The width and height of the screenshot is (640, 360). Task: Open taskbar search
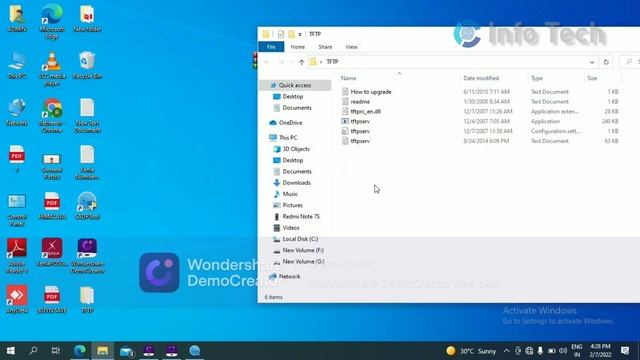[x=33, y=351]
